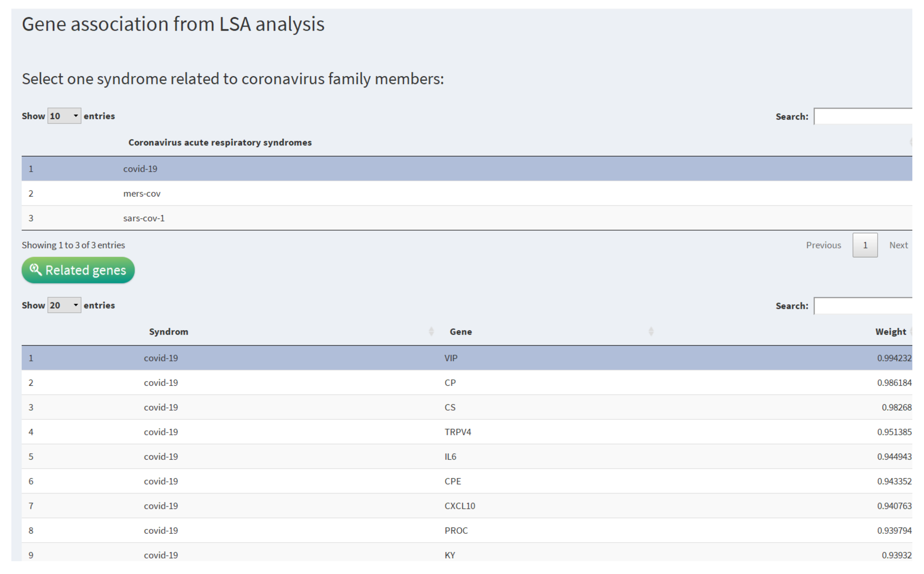The height and width of the screenshot is (574, 924).
Task: Go to Previous page
Action: [x=823, y=245]
